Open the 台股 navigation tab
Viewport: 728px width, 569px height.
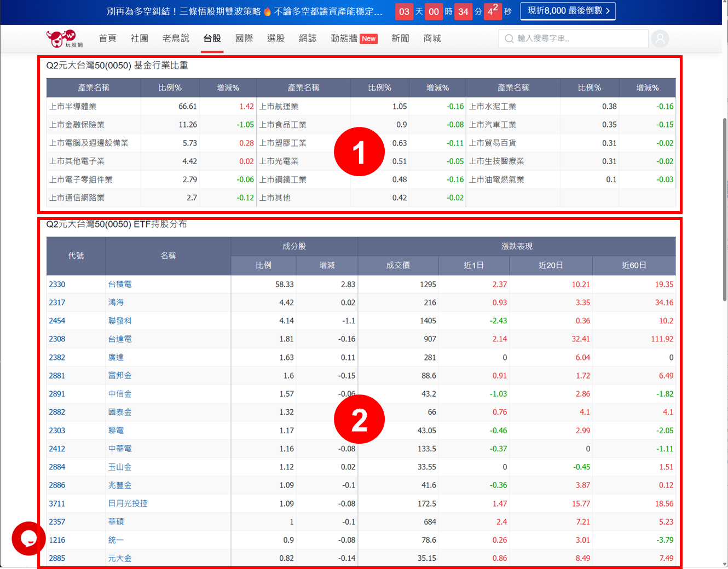pos(212,38)
